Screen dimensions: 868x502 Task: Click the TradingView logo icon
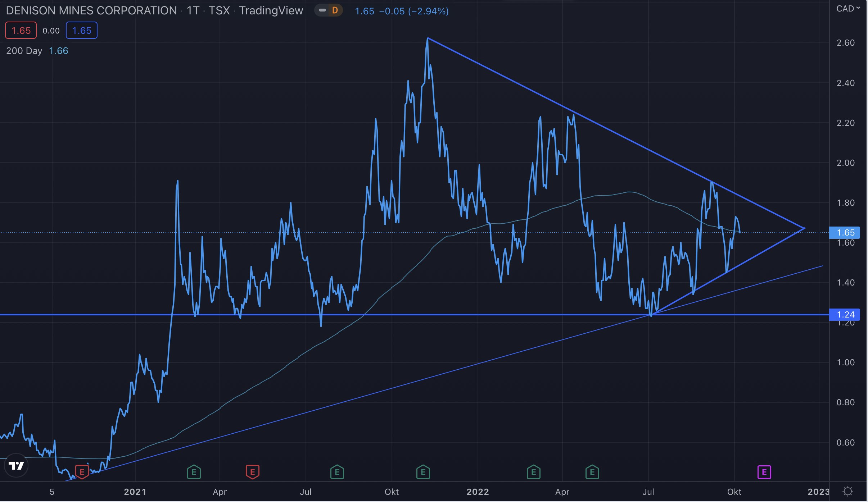point(16,466)
